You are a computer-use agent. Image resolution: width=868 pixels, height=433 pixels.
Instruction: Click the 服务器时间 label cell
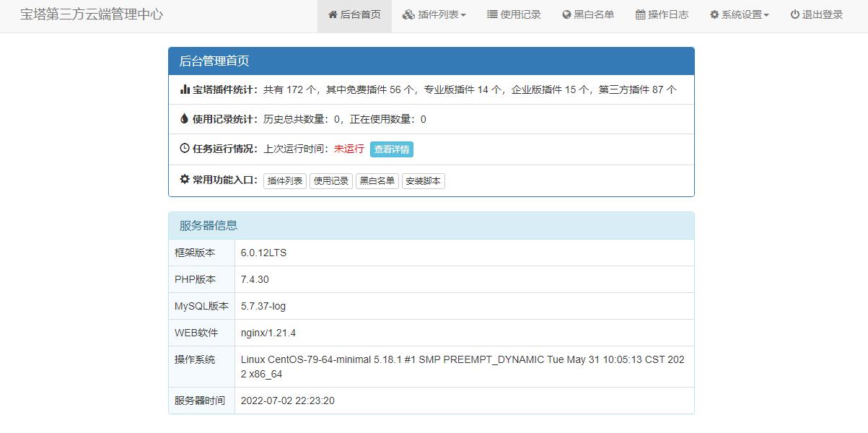click(x=202, y=401)
